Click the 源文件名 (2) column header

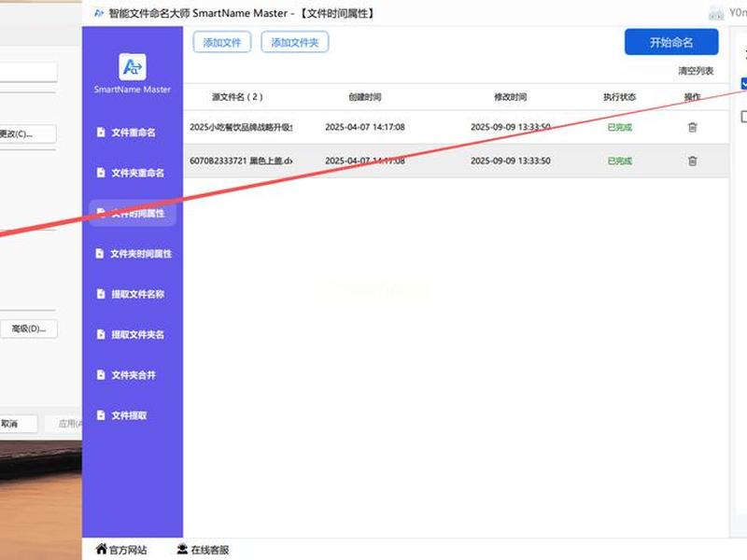click(x=237, y=97)
